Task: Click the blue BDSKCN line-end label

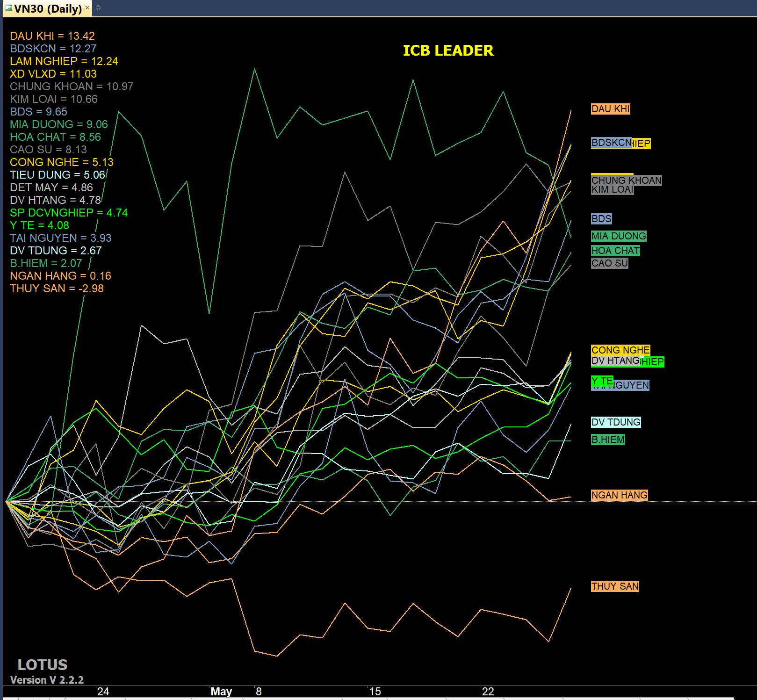Action: point(611,143)
